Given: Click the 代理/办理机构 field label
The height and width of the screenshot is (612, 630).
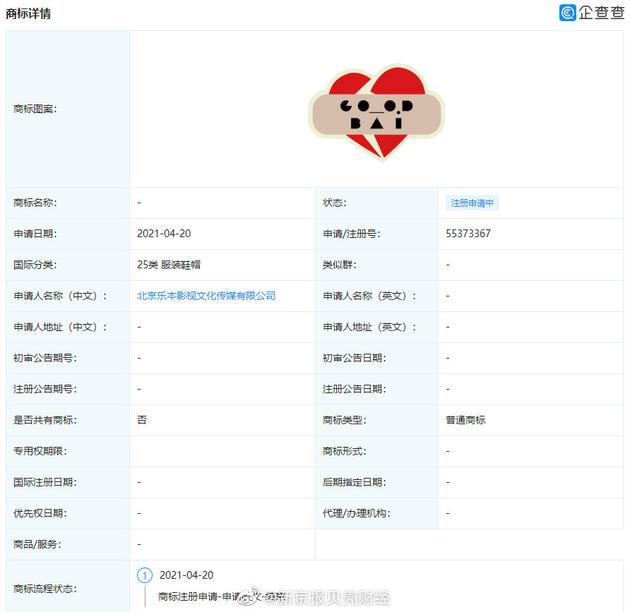Looking at the screenshot, I should tap(356, 513).
